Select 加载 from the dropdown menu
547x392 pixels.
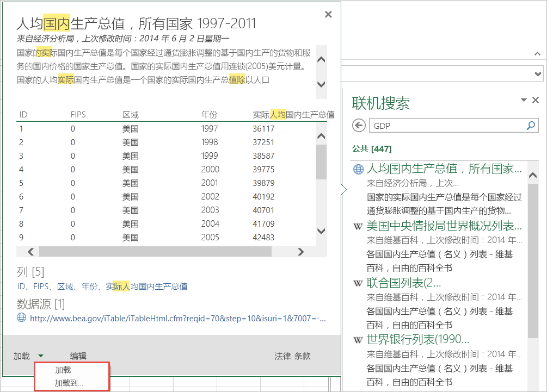(x=63, y=370)
